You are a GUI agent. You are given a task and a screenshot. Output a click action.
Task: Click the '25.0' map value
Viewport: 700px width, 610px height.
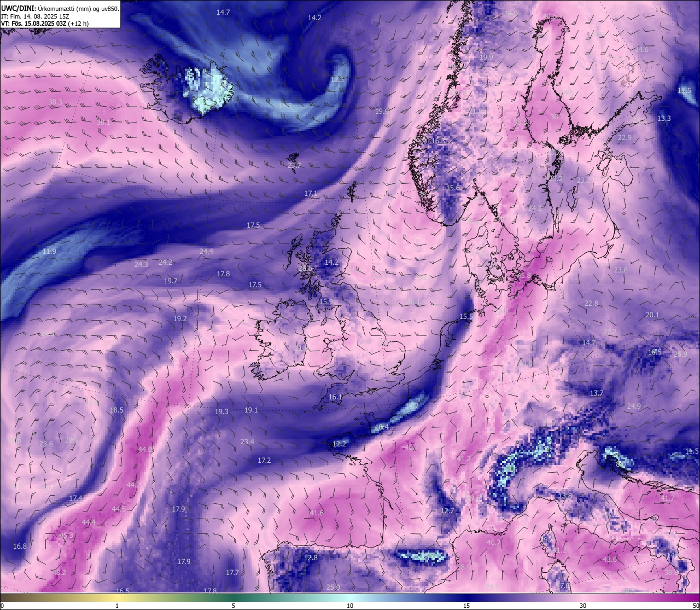click(x=333, y=587)
